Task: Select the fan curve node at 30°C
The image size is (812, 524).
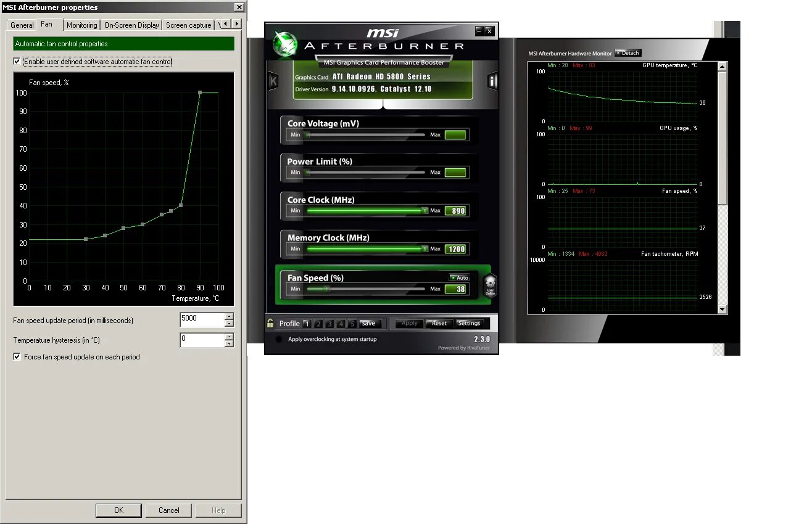Action: tap(86, 239)
